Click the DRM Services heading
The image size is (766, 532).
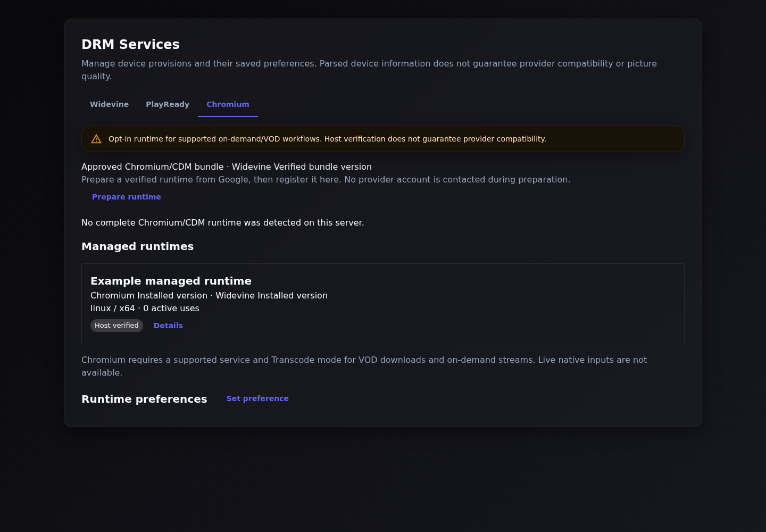pos(130,44)
